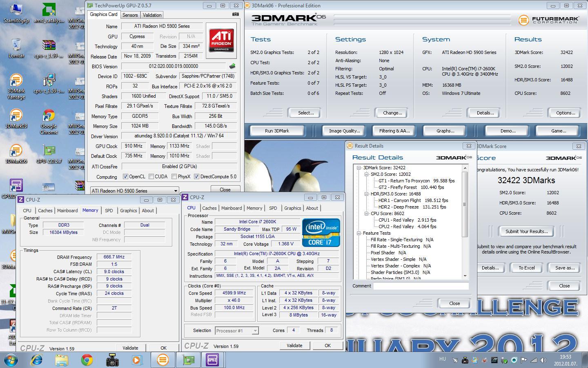Click the Comment input field

[421, 286]
